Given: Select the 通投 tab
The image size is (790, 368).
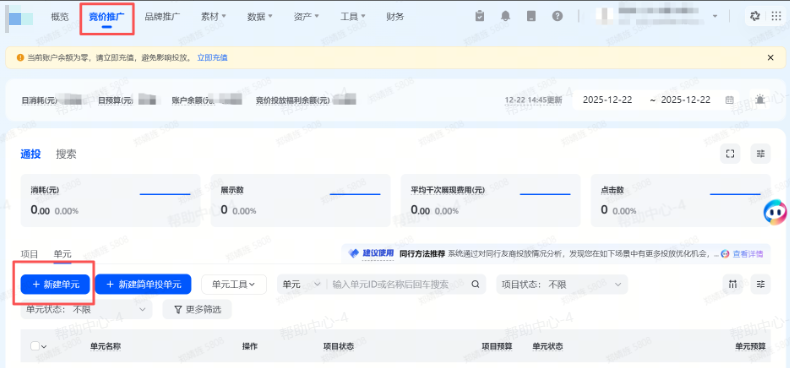Looking at the screenshot, I should click(x=30, y=154).
